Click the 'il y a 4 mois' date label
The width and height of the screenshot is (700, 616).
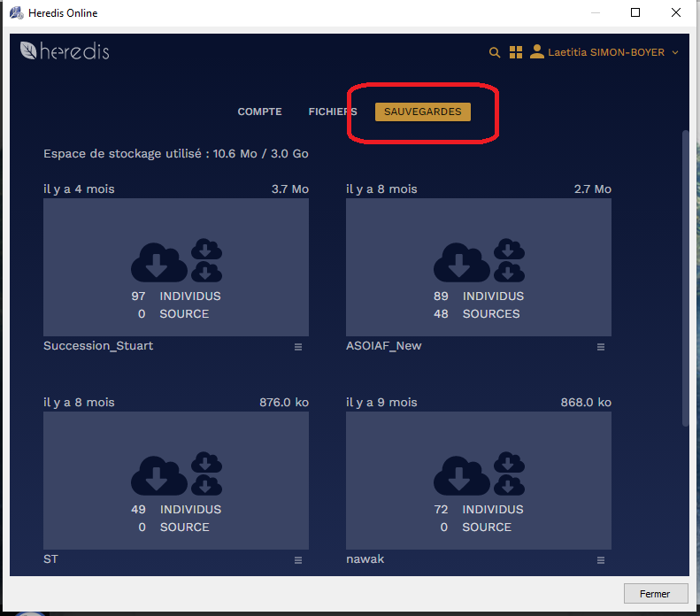click(x=79, y=189)
